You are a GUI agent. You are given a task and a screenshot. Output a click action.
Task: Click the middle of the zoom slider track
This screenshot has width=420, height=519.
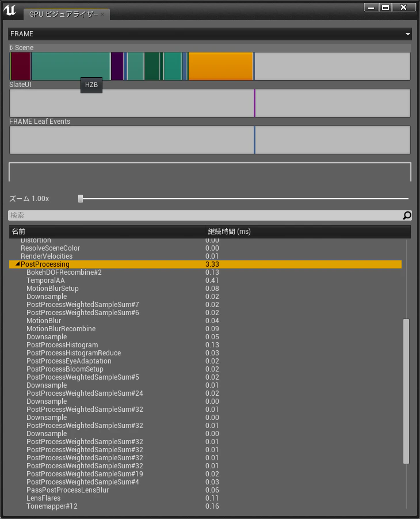pyautogui.click(x=243, y=199)
